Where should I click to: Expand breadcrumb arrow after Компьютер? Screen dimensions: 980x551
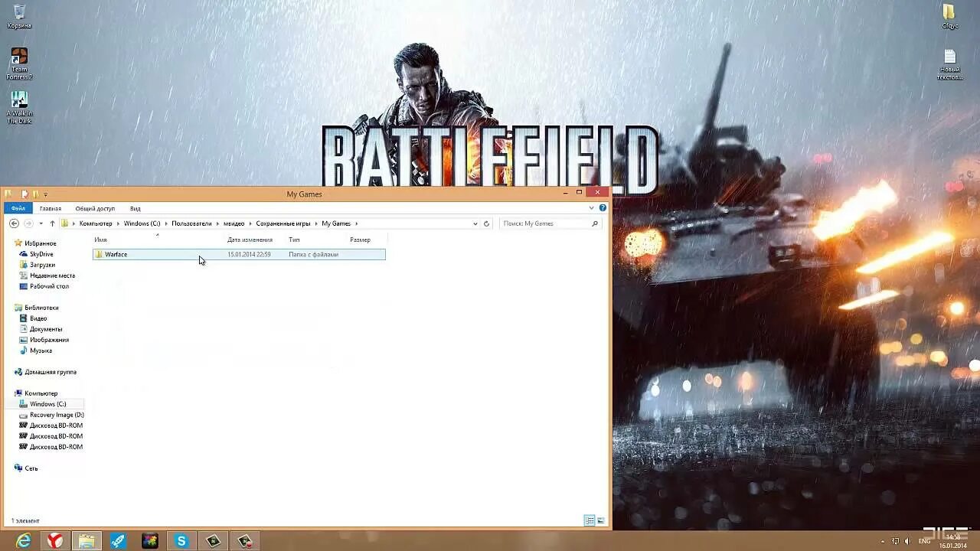pyautogui.click(x=118, y=223)
